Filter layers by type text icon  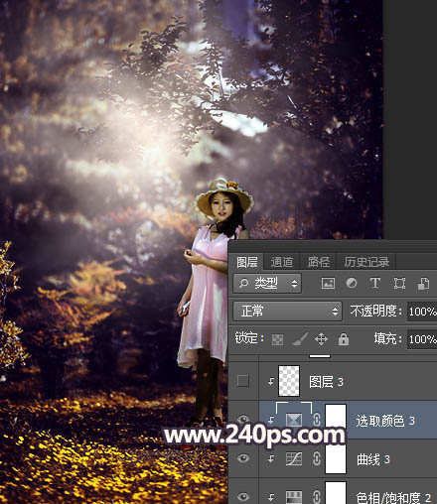375,283
